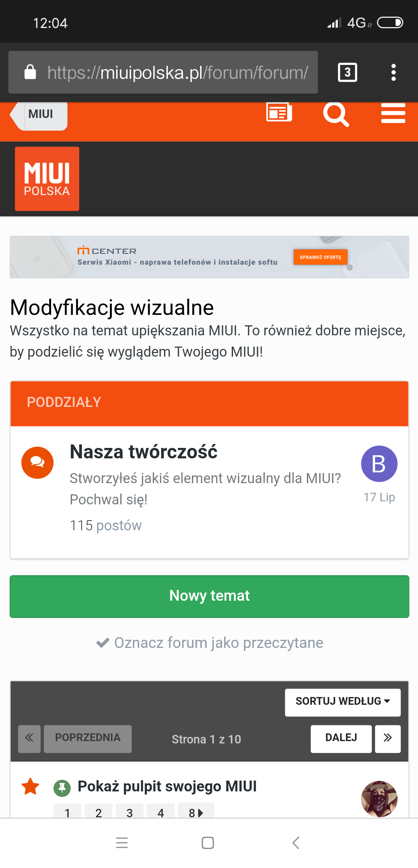Open the forum search magnifier icon
The height and width of the screenshot is (868, 418).
point(336,114)
